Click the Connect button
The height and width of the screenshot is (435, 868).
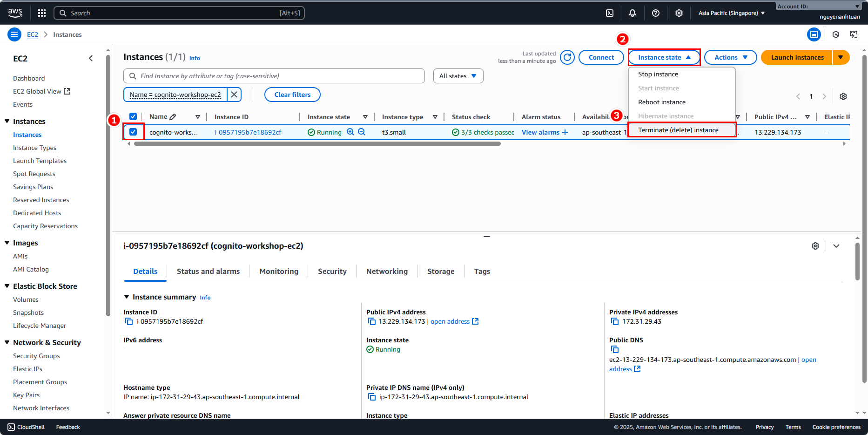coord(601,57)
